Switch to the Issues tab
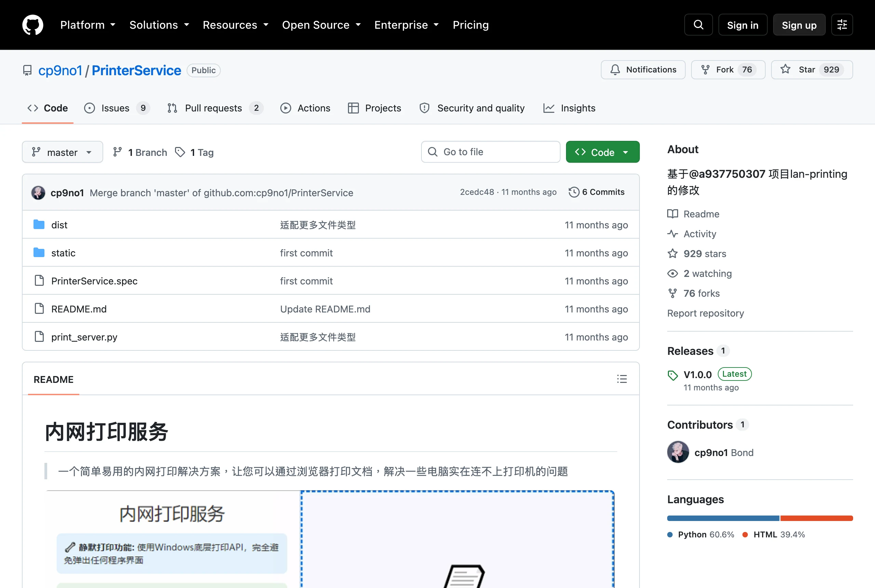The width and height of the screenshot is (875, 588). click(x=117, y=108)
